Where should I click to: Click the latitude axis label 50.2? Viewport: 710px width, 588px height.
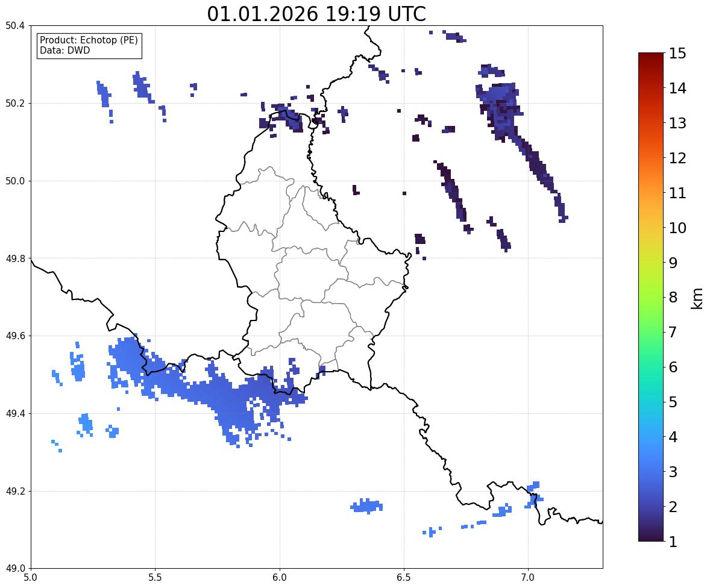point(15,103)
